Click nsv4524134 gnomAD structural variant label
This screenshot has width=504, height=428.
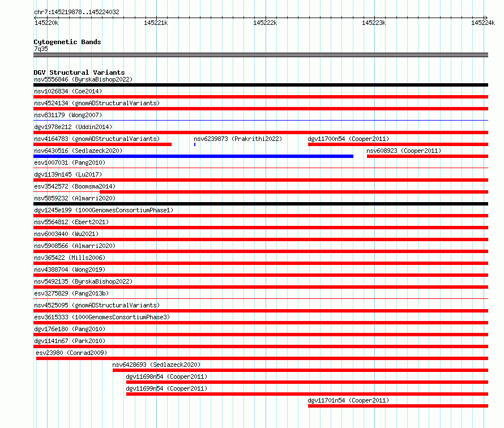tap(97, 103)
